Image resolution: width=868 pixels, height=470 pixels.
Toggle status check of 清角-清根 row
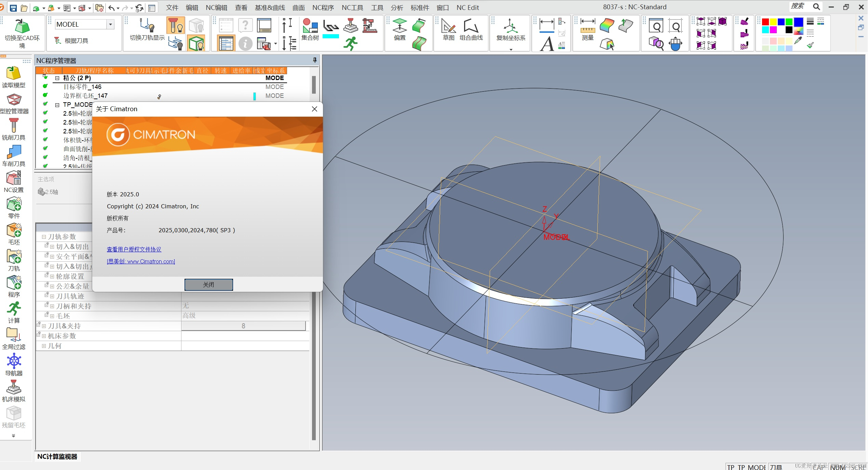pos(45,157)
